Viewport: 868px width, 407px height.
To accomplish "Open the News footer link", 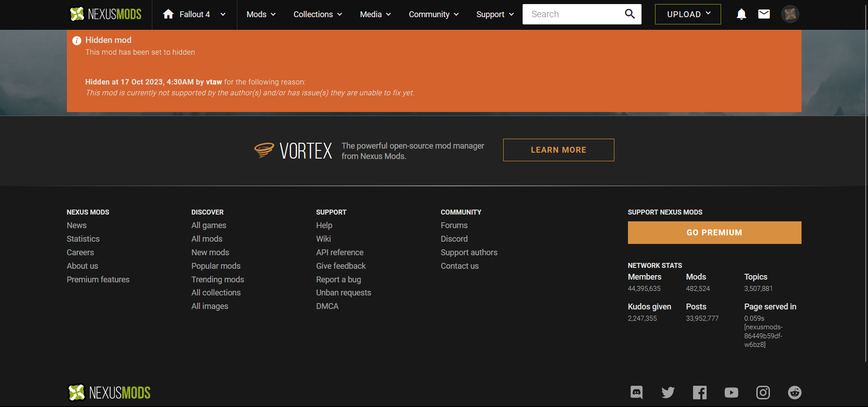I will 77,225.
